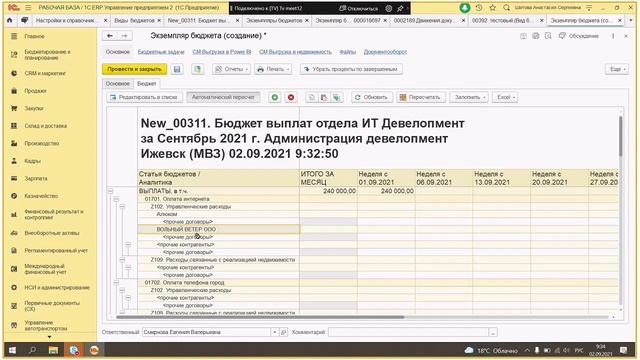Go to the home start page icon
The height and width of the screenshot is (360, 640).
click(x=10, y=20)
